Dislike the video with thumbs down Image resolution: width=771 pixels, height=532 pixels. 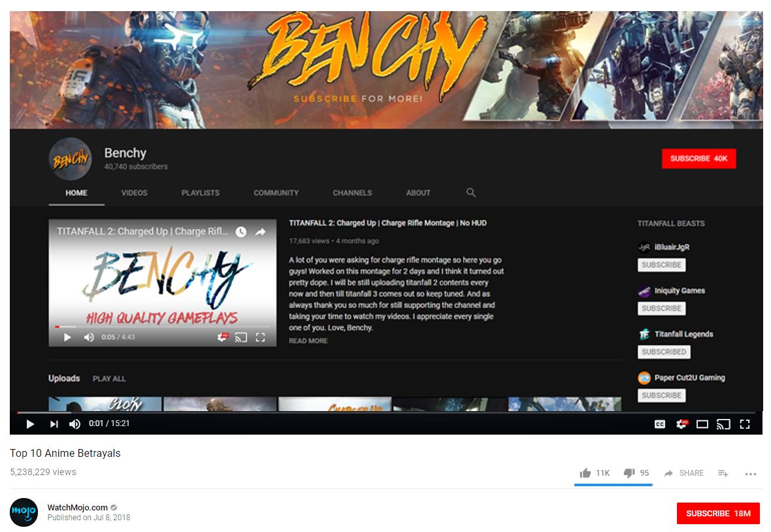(636, 473)
